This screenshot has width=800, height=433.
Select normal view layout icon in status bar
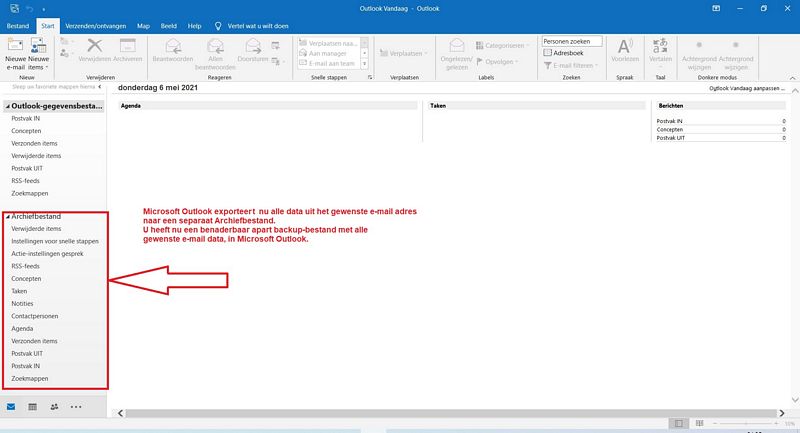[x=679, y=423]
